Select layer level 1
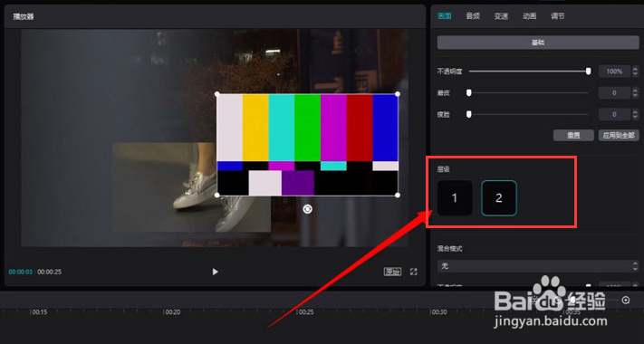The width and height of the screenshot is (644, 344). (455, 198)
